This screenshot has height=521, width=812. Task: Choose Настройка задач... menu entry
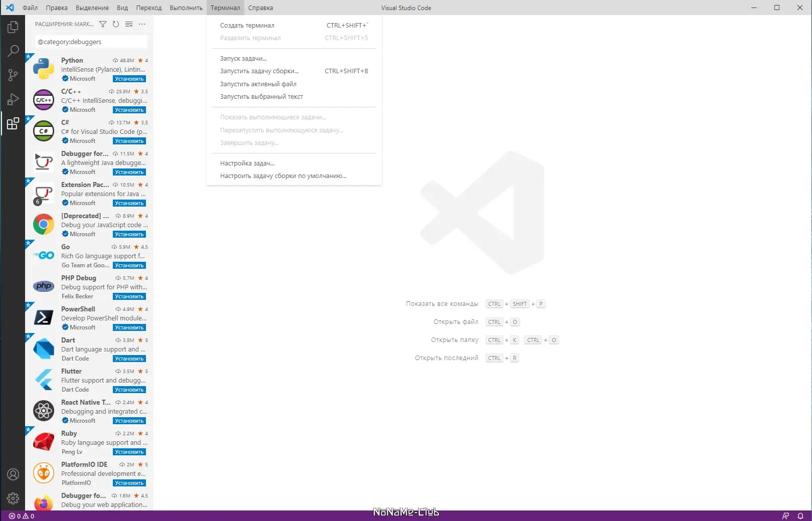(x=294, y=163)
